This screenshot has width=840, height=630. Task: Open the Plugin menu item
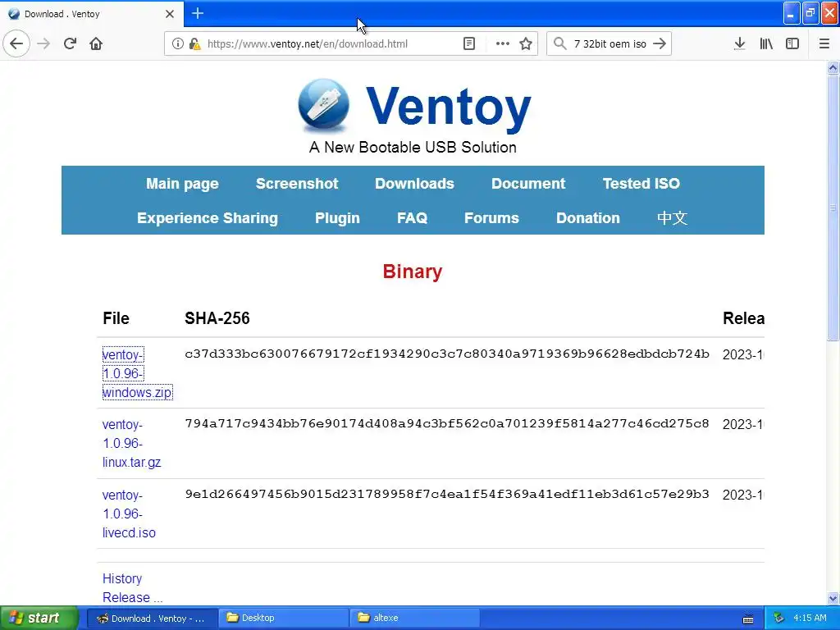(x=337, y=218)
